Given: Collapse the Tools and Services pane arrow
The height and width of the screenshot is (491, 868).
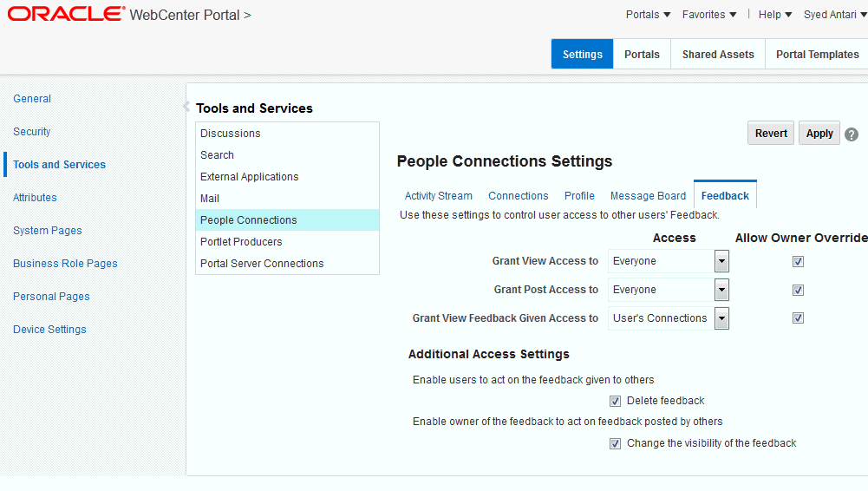Looking at the screenshot, I should pos(186,107).
